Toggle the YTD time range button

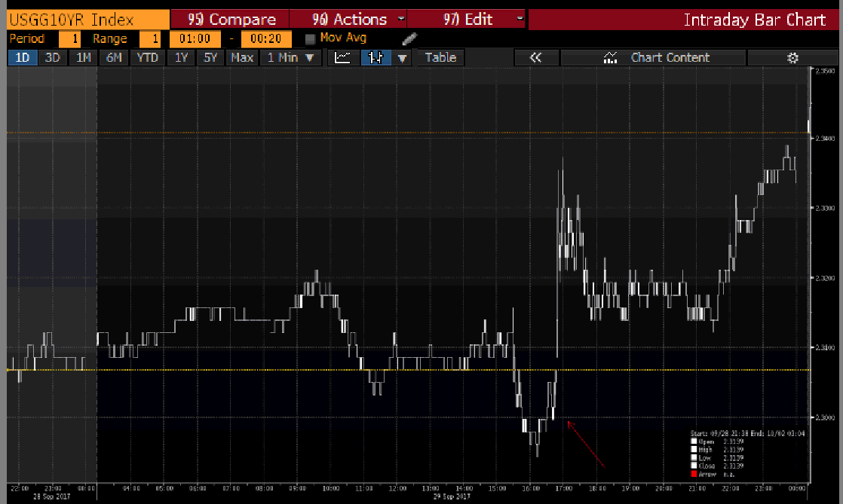point(148,57)
